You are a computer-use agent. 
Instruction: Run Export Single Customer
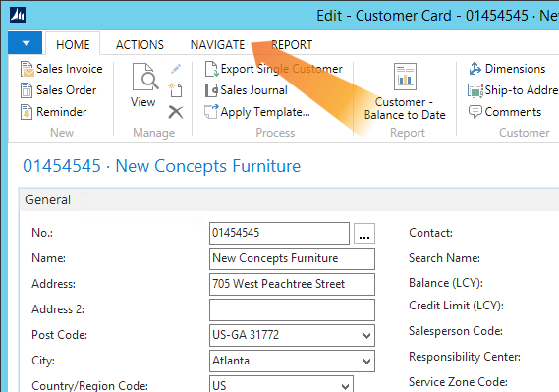[273, 69]
